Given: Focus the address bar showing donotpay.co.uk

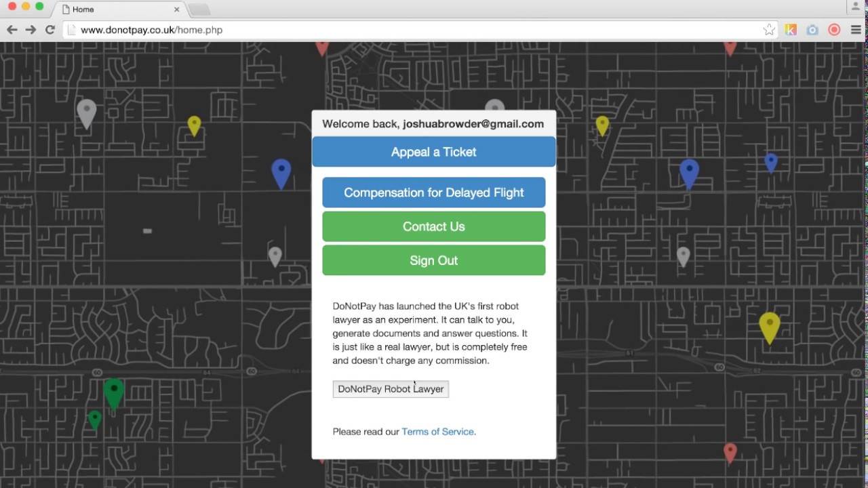Looking at the screenshot, I should click(420, 30).
